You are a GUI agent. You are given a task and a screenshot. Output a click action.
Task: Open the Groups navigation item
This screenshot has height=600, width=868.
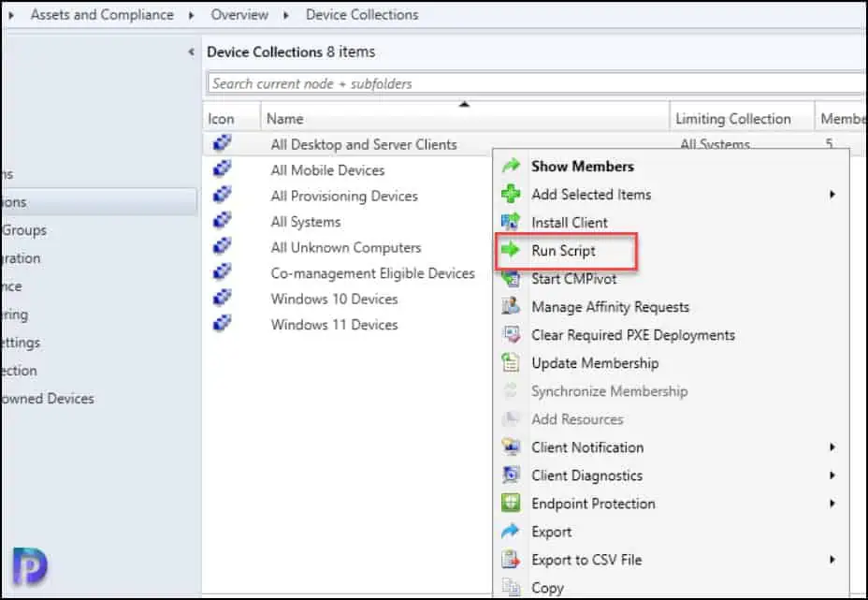[x=23, y=230]
